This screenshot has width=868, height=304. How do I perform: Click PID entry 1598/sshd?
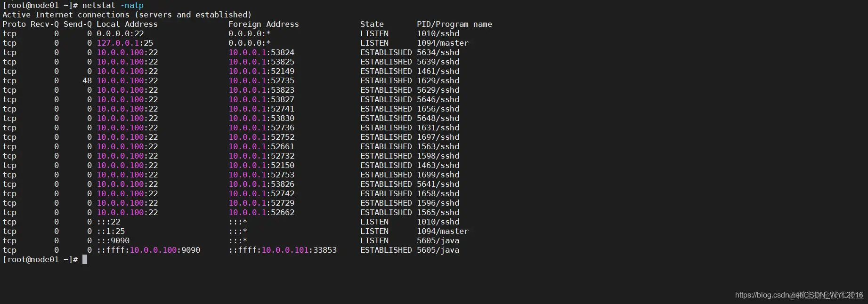438,156
